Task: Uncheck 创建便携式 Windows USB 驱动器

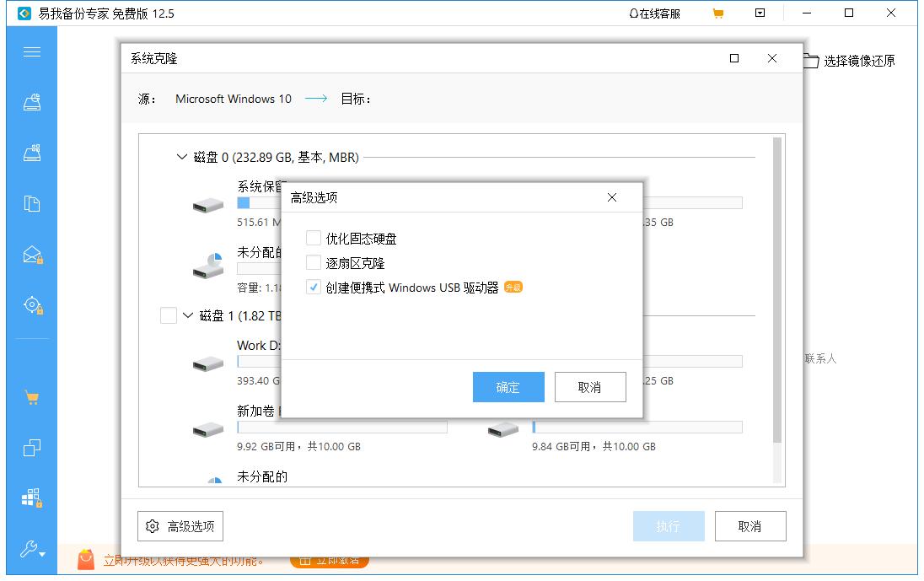Action: (x=313, y=287)
